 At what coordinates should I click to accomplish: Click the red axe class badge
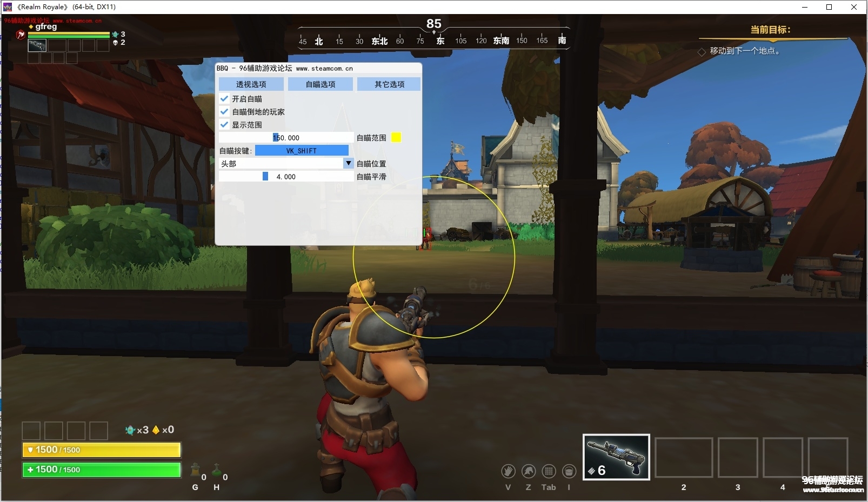tap(21, 35)
